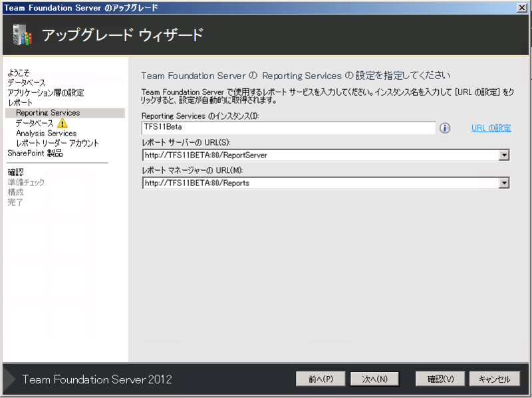Close the upgrade wizard window
The height and width of the screenshot is (398, 532).
tap(522, 7)
